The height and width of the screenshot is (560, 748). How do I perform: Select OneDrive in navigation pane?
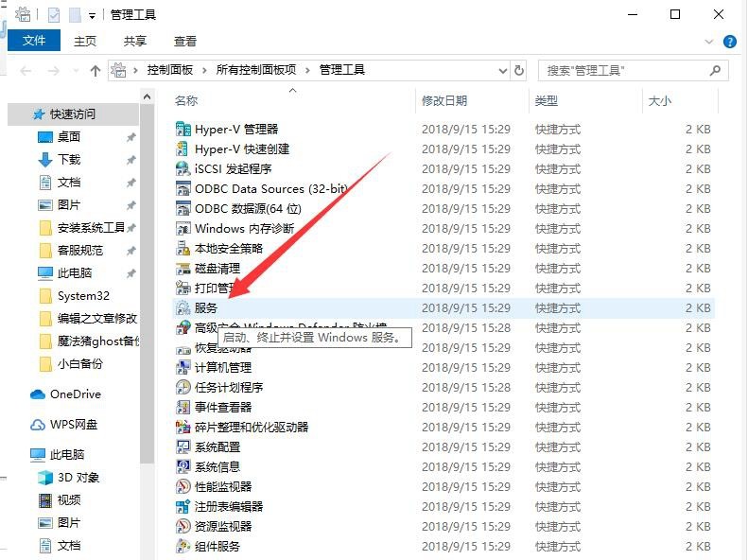[x=76, y=394]
